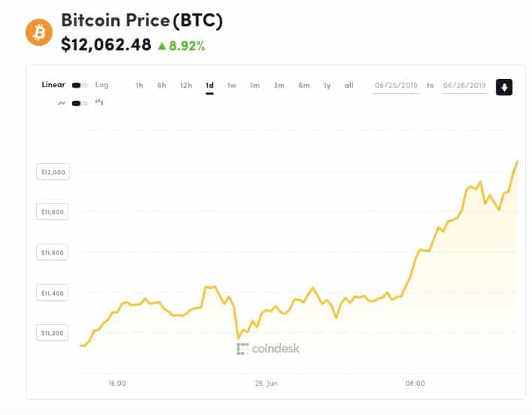The height and width of the screenshot is (415, 532).
Task: Open the 06/26/2019 end date picker
Action: click(464, 86)
